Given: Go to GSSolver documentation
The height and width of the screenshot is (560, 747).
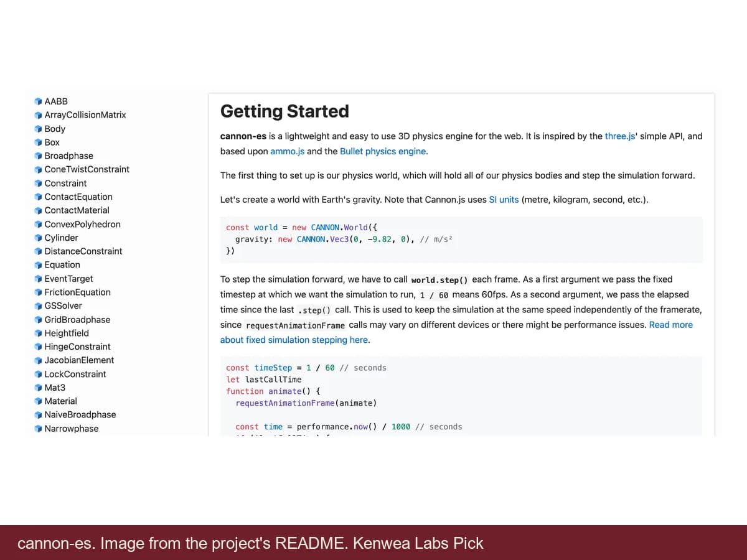Looking at the screenshot, I should [63, 306].
